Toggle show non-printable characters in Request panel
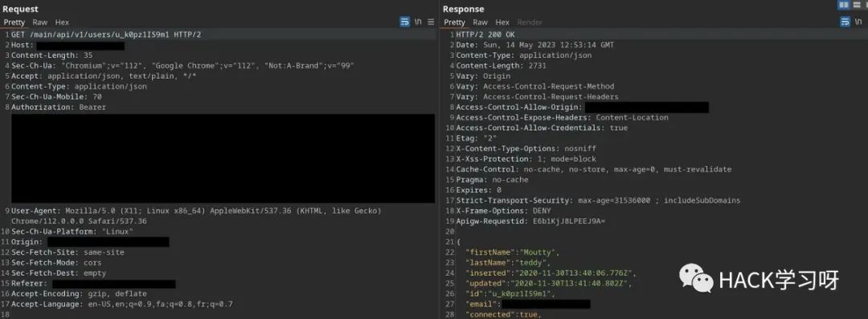The width and height of the screenshot is (868, 319). tap(418, 22)
